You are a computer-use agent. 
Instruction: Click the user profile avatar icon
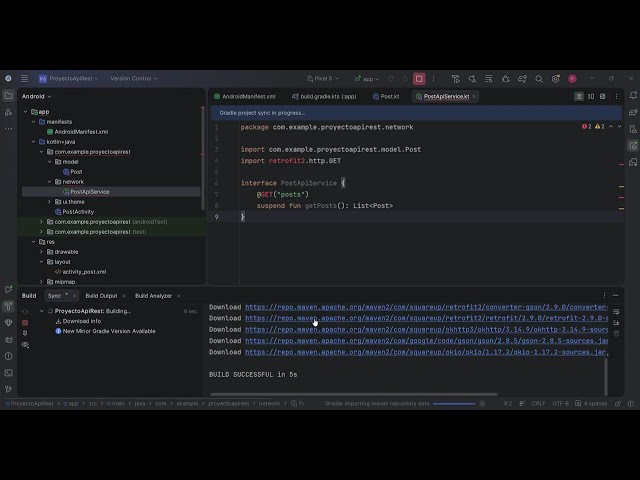pyautogui.click(x=572, y=79)
